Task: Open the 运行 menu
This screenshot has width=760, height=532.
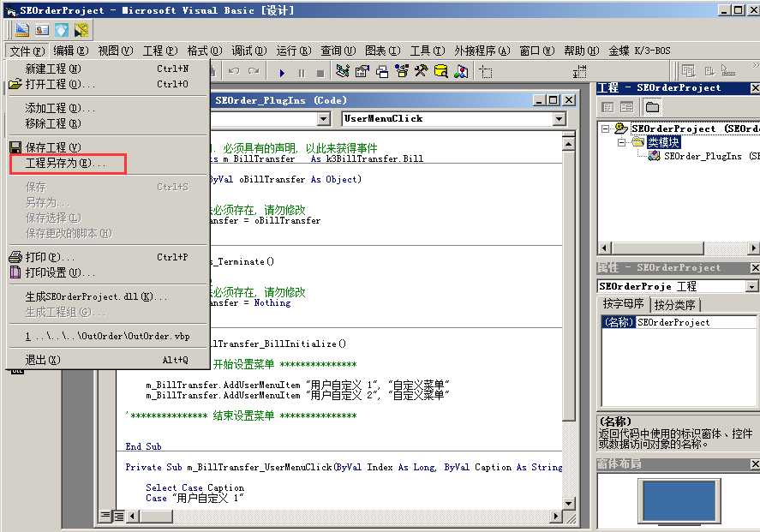Action: click(x=294, y=51)
